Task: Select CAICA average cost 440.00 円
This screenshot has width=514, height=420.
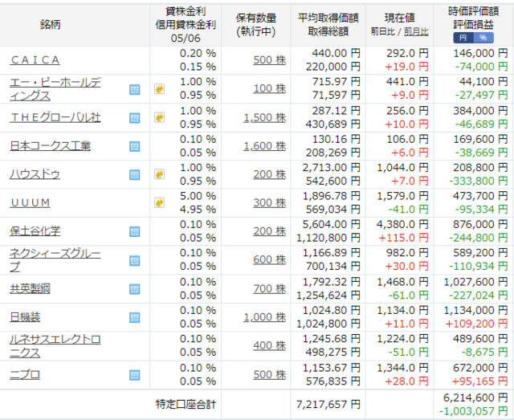Action: coord(336,53)
